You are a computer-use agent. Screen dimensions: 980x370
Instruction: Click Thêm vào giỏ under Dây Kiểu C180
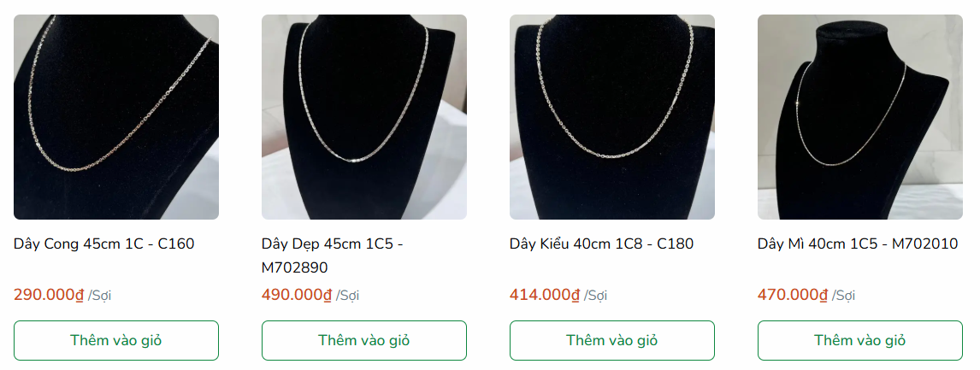(612, 341)
